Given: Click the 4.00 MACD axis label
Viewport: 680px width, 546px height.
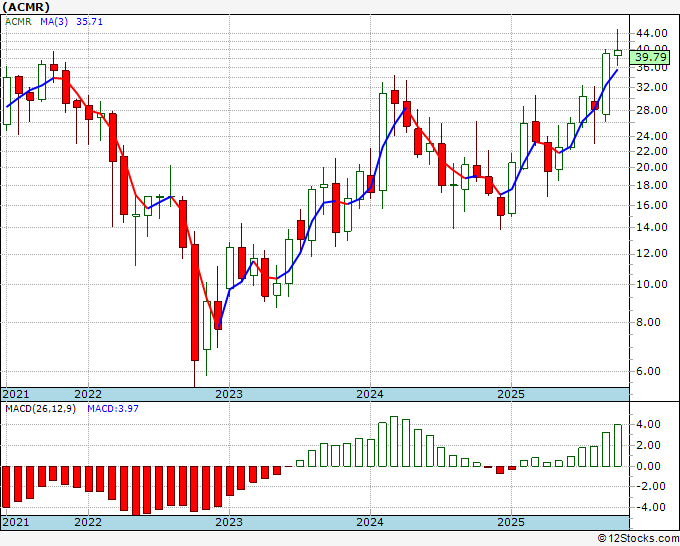Looking at the screenshot, I should 649,424.
